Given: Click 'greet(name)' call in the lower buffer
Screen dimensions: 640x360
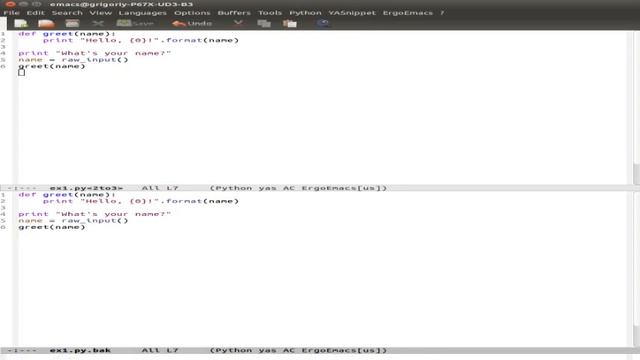Looking at the screenshot, I should (52, 227).
